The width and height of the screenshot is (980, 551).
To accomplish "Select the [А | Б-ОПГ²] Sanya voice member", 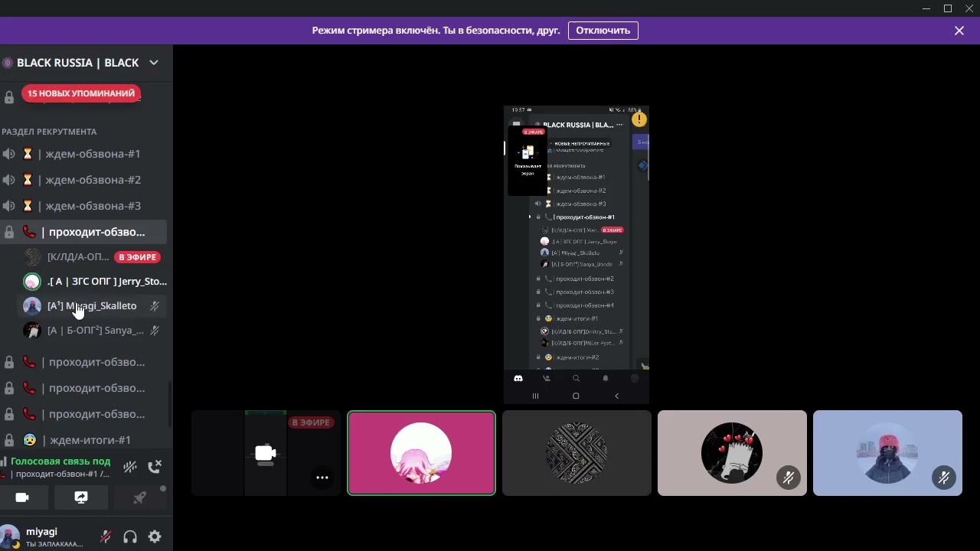I will coord(92,331).
